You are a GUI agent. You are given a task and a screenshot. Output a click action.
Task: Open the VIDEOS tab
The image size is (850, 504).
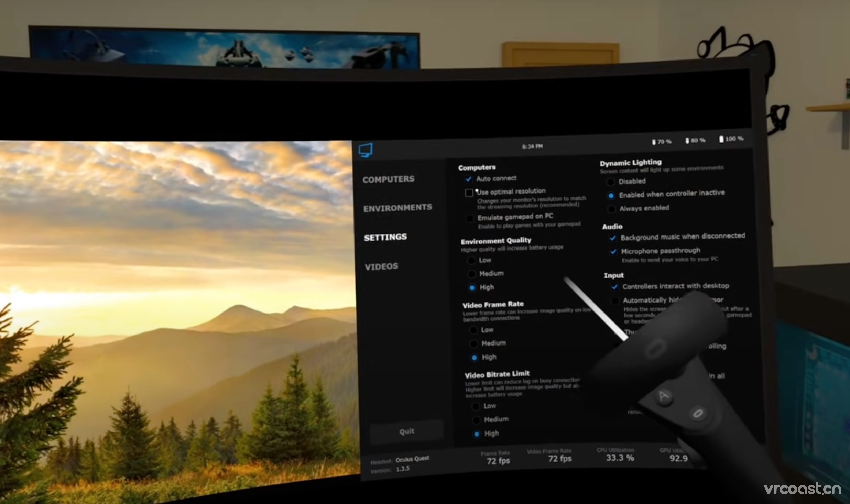point(381,266)
